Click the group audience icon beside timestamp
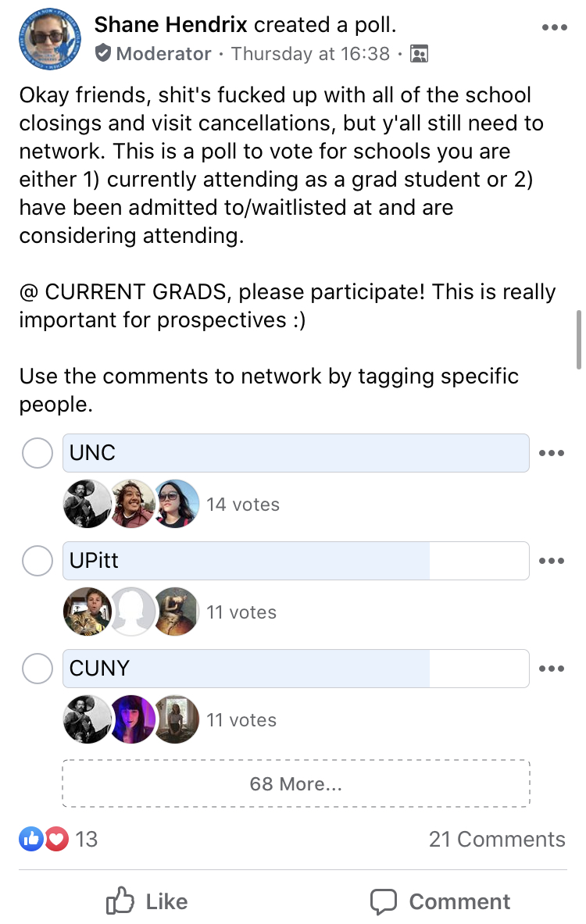This screenshot has height=924, width=586. tap(419, 54)
